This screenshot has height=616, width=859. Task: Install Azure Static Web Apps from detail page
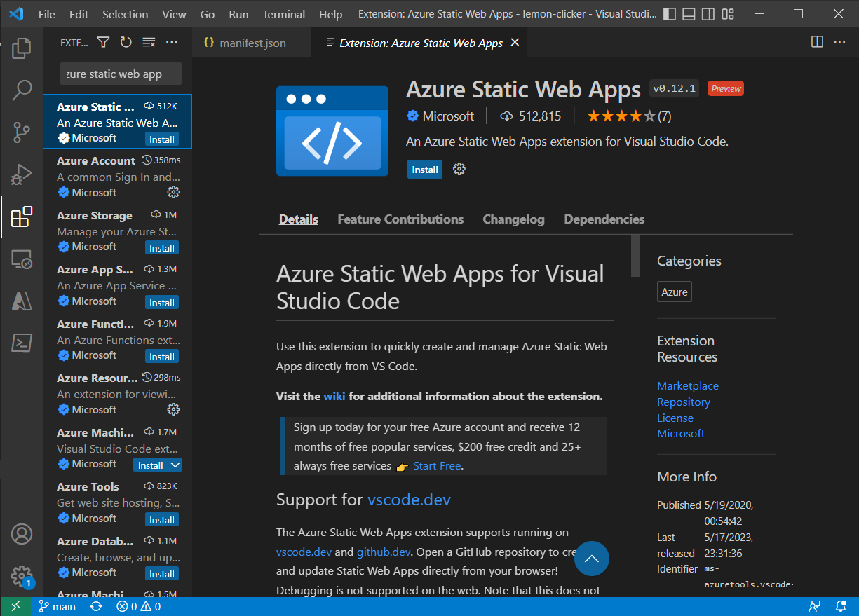pyautogui.click(x=425, y=170)
